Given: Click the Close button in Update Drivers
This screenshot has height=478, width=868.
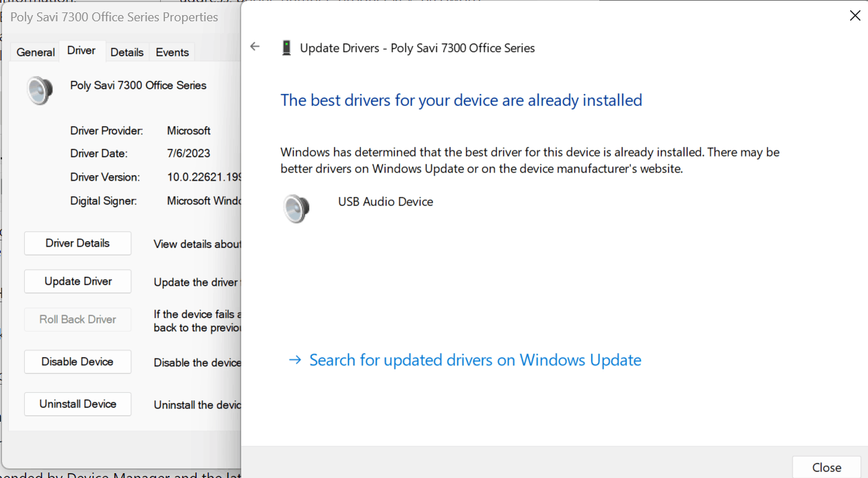Looking at the screenshot, I should (x=827, y=467).
